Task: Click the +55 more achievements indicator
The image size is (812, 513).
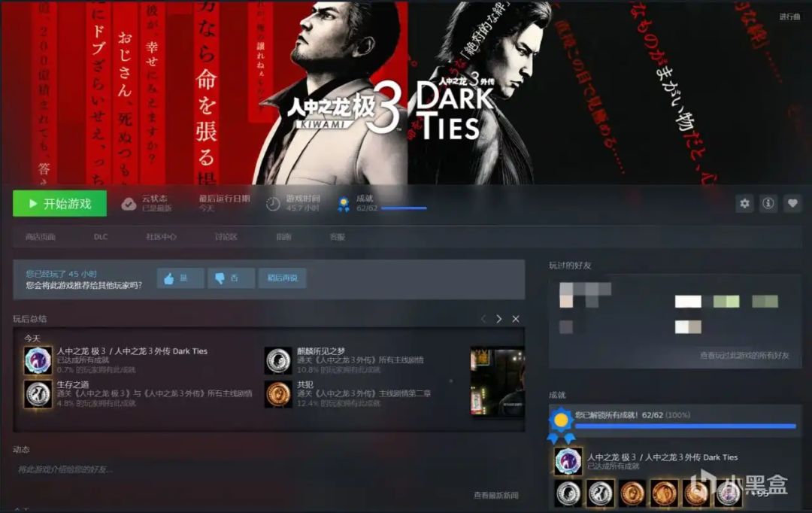Action: (761, 494)
